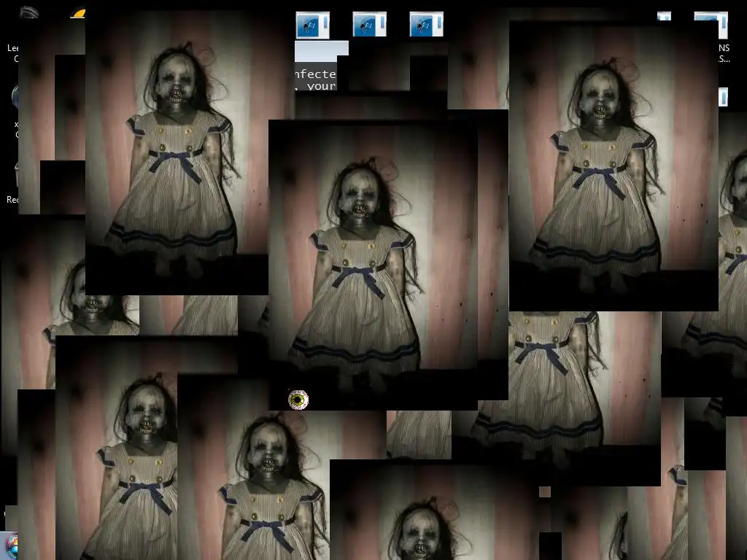Open the middle of the three blue-flag desktop icons
The width and height of the screenshot is (747, 560).
coord(369,25)
